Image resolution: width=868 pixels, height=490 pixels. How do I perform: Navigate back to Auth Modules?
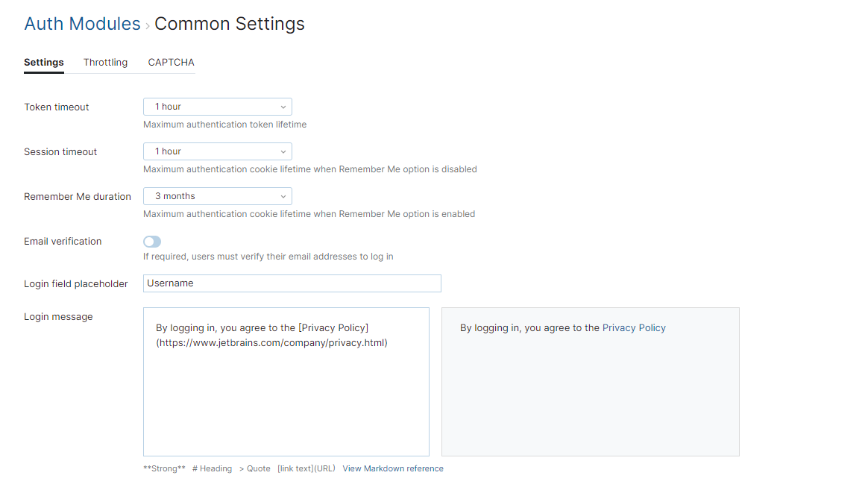tap(82, 23)
